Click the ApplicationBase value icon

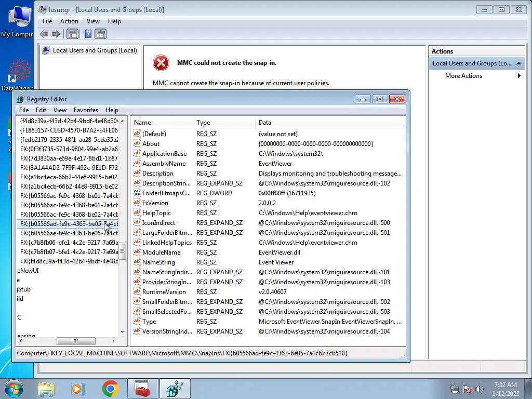click(137, 153)
